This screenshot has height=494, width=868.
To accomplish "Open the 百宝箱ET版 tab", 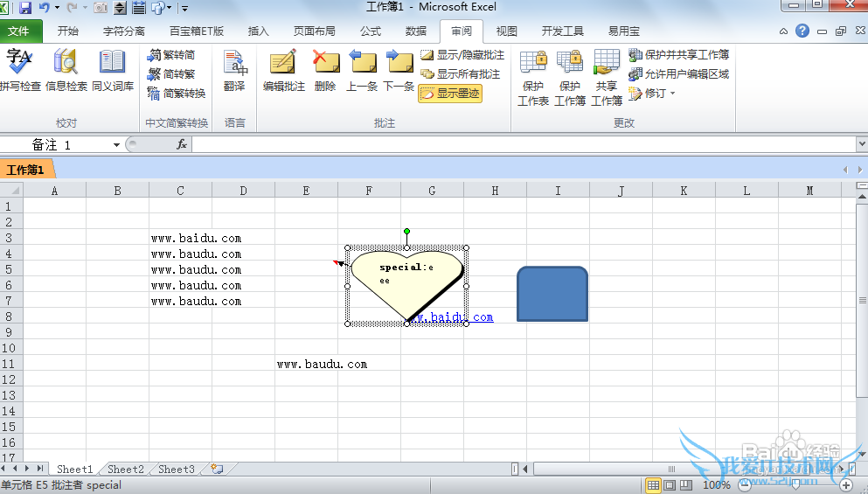I will click(x=197, y=31).
